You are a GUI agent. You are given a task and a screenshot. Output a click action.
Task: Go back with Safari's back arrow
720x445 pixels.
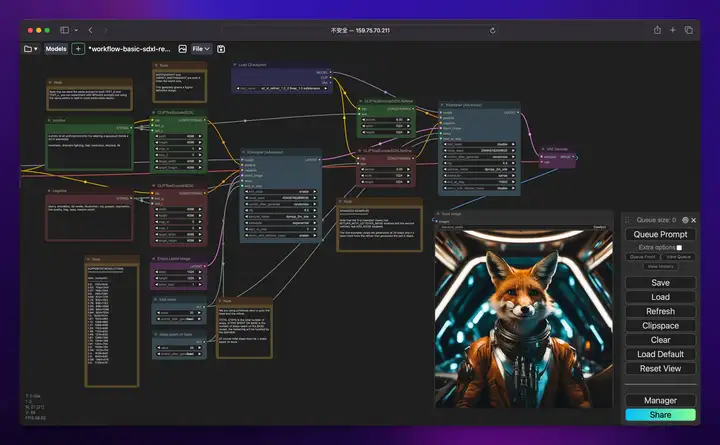pyautogui.click(x=90, y=30)
